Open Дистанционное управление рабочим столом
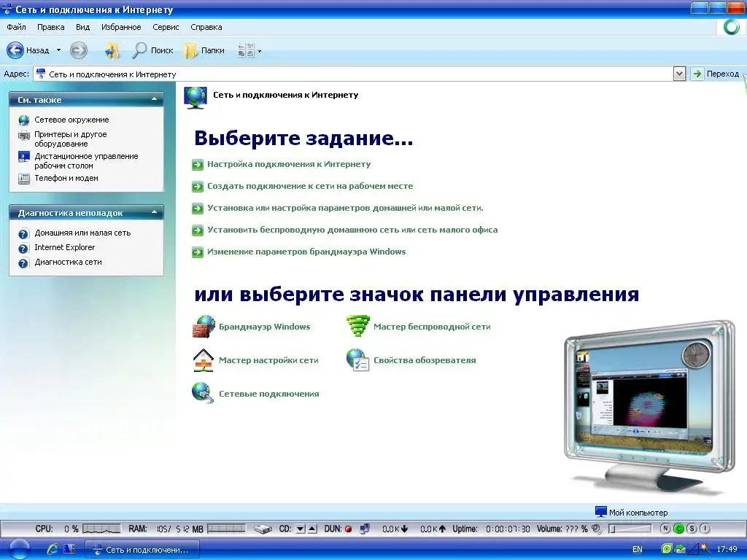The width and height of the screenshot is (747, 560). pyautogui.click(x=86, y=161)
